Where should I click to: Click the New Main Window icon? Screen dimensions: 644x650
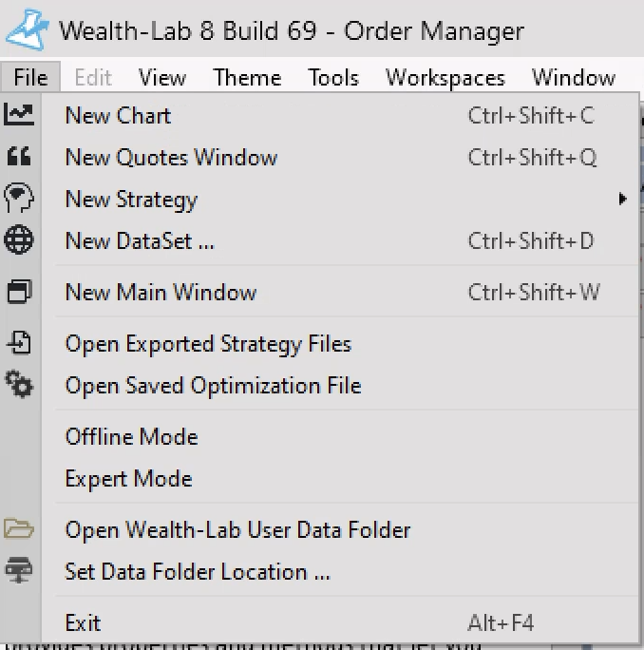point(19,292)
